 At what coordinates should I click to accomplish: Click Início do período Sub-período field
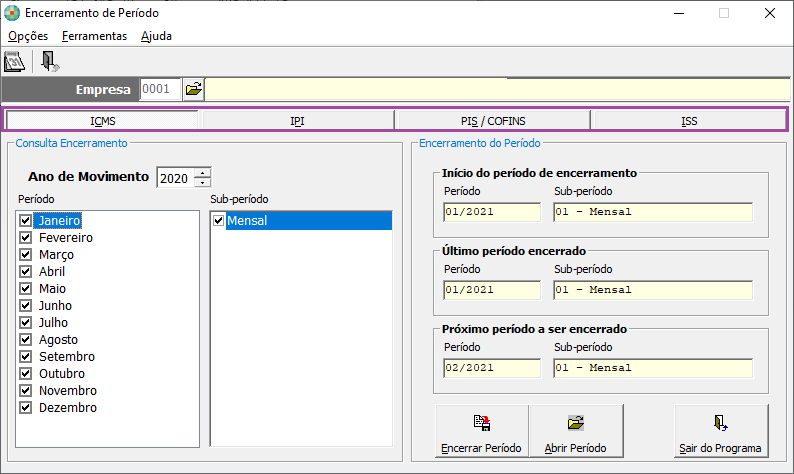[x=653, y=212]
